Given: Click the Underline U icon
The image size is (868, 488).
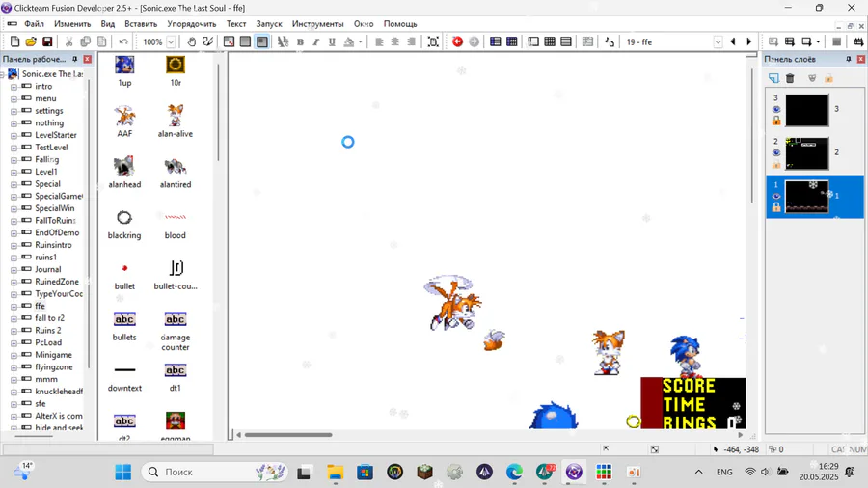Looking at the screenshot, I should [x=332, y=41].
